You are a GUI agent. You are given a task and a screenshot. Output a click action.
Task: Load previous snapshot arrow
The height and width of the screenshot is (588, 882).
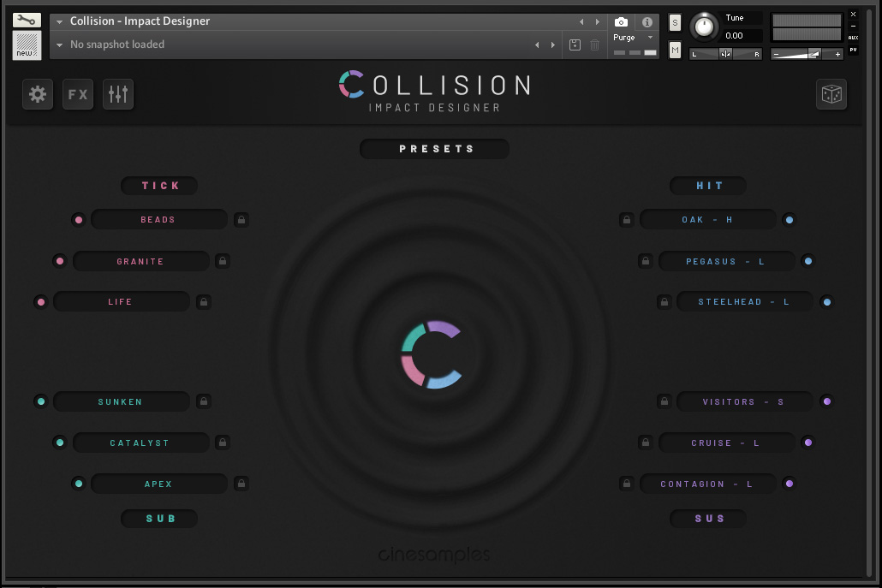pyautogui.click(x=537, y=45)
